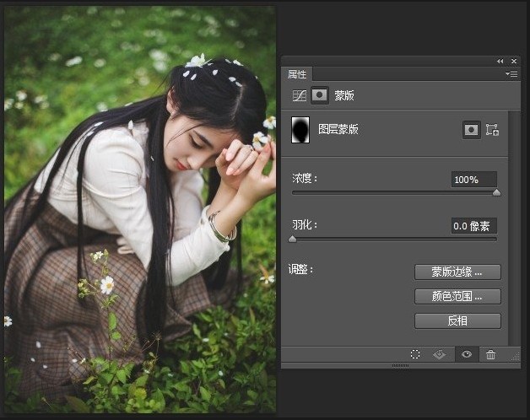Screen dimensions: 530x420
Task: Toggle mask visibility eye icon
Action: 467,354
